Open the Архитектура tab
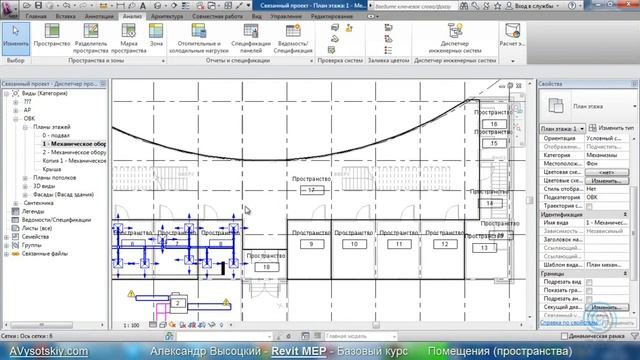The width and height of the screenshot is (640, 360). pyautogui.click(x=167, y=16)
